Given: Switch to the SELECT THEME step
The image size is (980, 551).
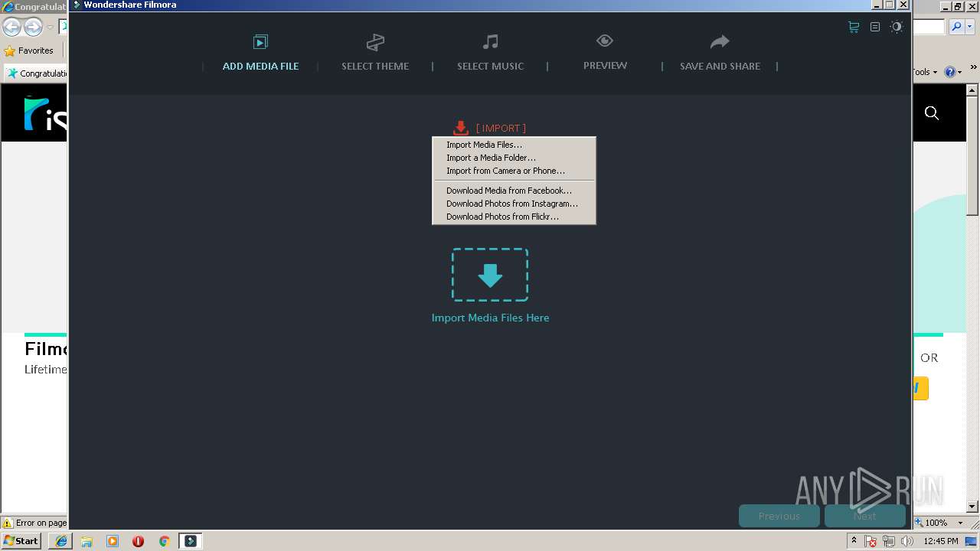Looking at the screenshot, I should coord(375,66).
